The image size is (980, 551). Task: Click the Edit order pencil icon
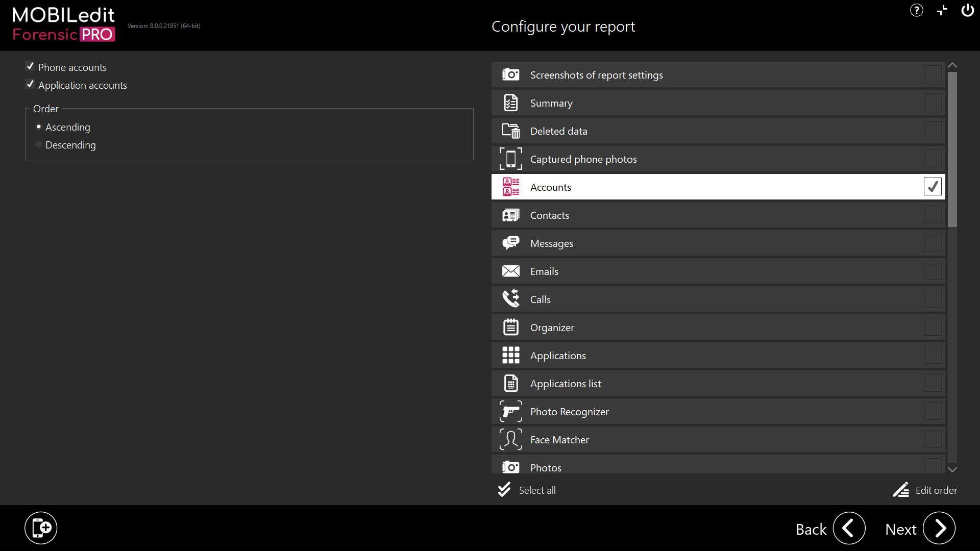pyautogui.click(x=901, y=490)
